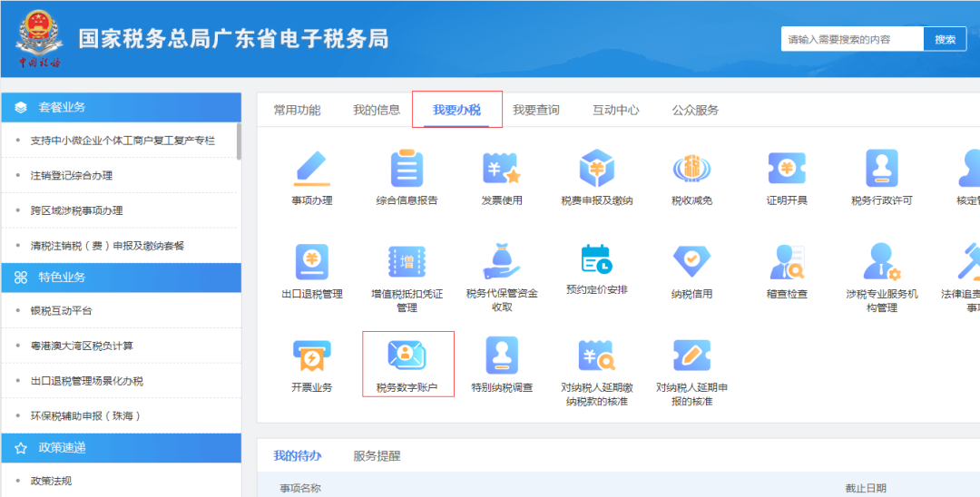
Task: Open the 稽查检查 inspector icon
Action: 787,261
